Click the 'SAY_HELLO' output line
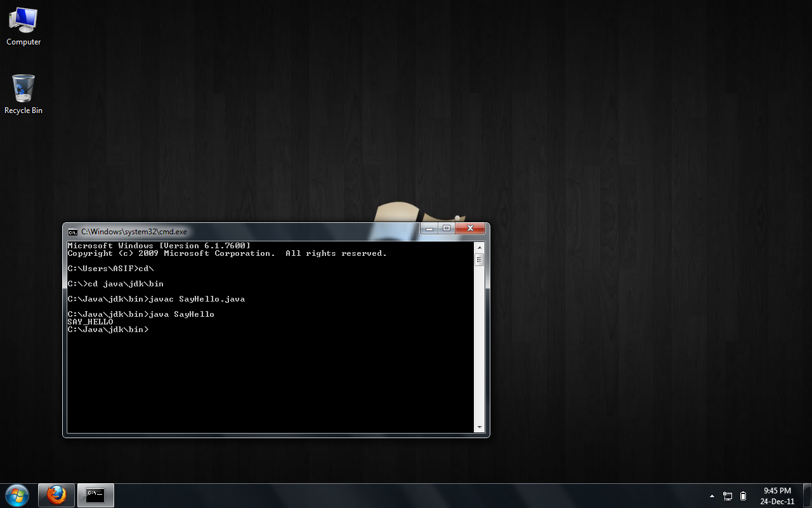This screenshot has width=812, height=508. click(x=90, y=322)
